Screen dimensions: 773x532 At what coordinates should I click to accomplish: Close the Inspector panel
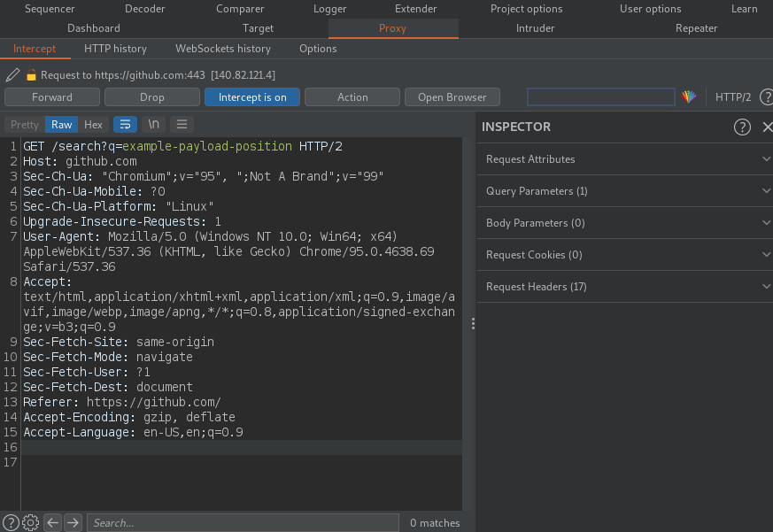[x=767, y=127]
